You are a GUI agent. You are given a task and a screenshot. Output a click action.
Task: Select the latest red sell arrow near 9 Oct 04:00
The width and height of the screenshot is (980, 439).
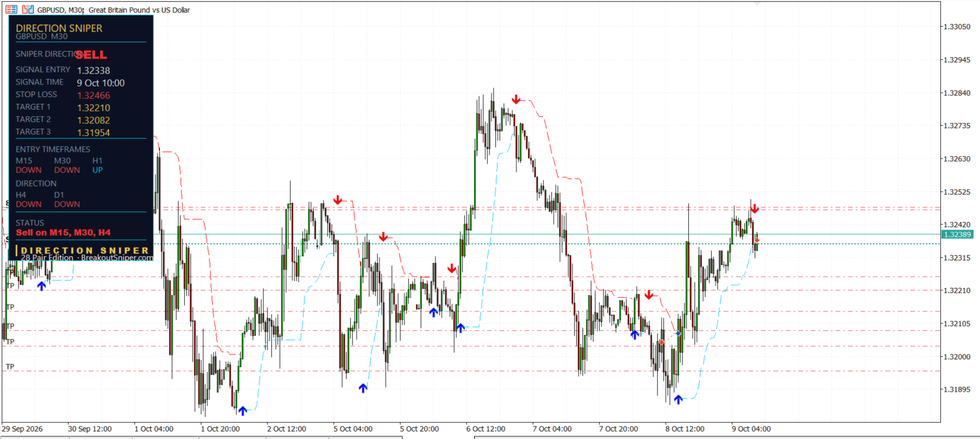(x=754, y=209)
